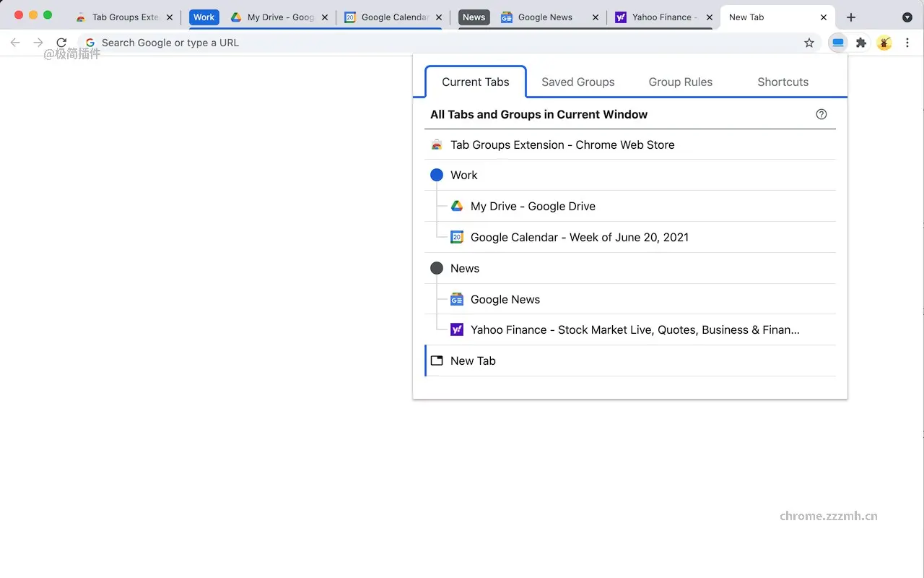The image size is (924, 578).
Task: Bookmark this page with the star icon
Action: coord(809,43)
